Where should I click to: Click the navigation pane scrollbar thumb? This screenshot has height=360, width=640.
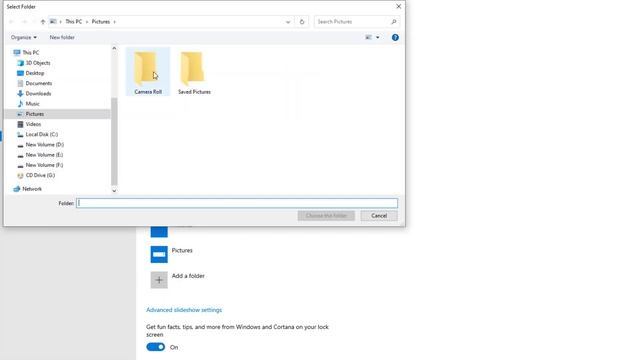pyautogui.click(x=114, y=142)
